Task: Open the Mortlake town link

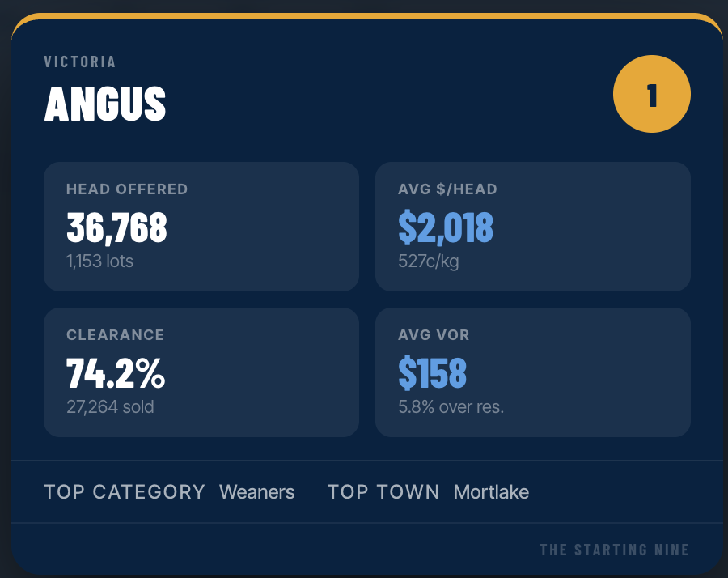Action: tap(491, 492)
